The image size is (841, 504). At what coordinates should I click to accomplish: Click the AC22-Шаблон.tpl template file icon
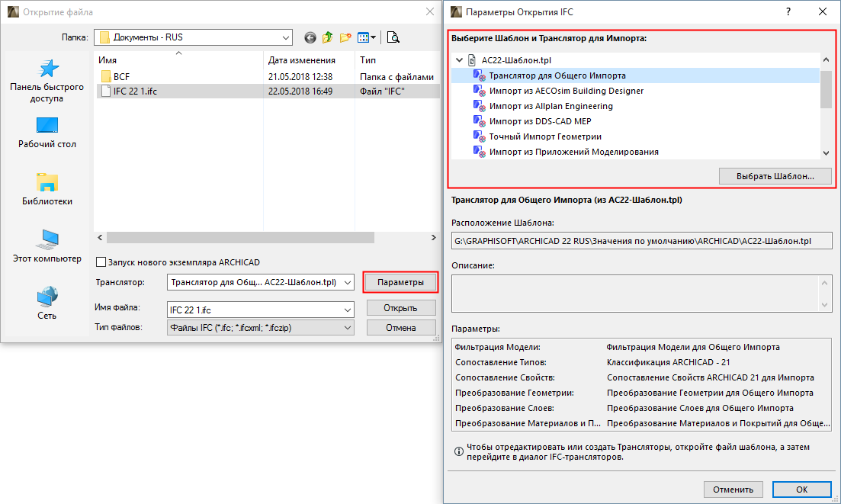472,60
